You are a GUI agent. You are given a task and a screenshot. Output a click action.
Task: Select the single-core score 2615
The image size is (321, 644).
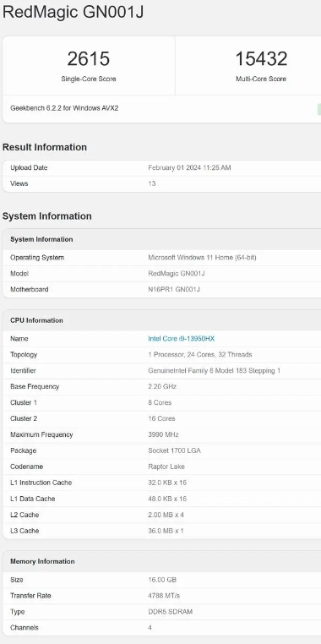[x=89, y=58]
